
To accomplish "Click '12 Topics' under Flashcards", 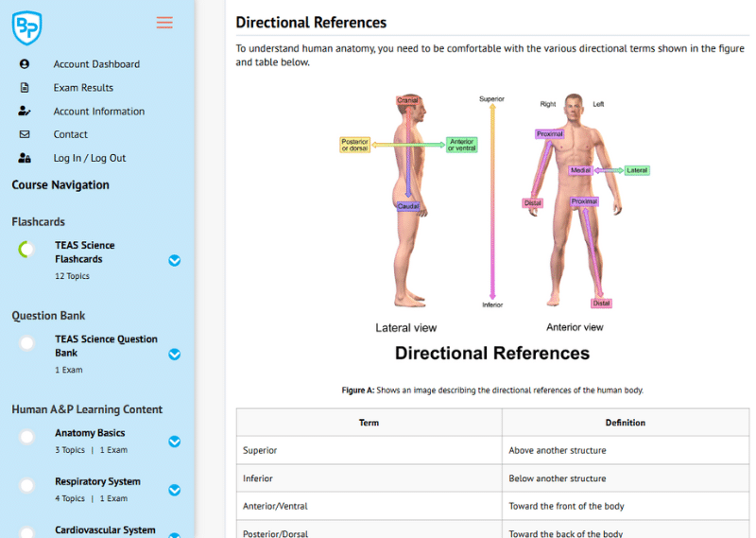I will [x=72, y=276].
